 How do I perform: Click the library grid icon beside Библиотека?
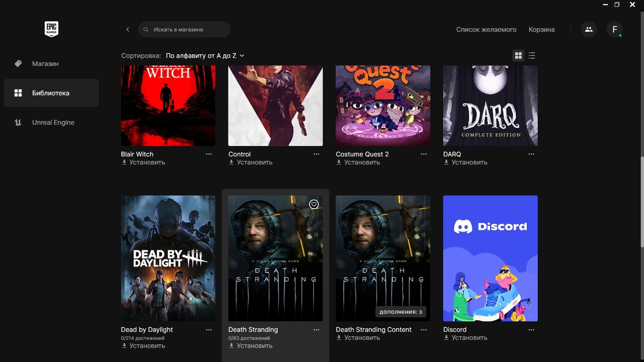pos(18,93)
